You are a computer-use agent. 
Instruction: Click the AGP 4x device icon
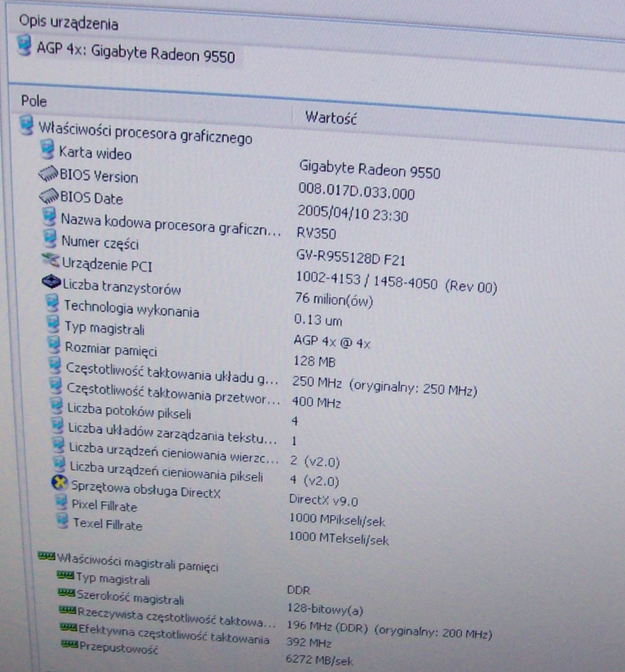(25, 46)
